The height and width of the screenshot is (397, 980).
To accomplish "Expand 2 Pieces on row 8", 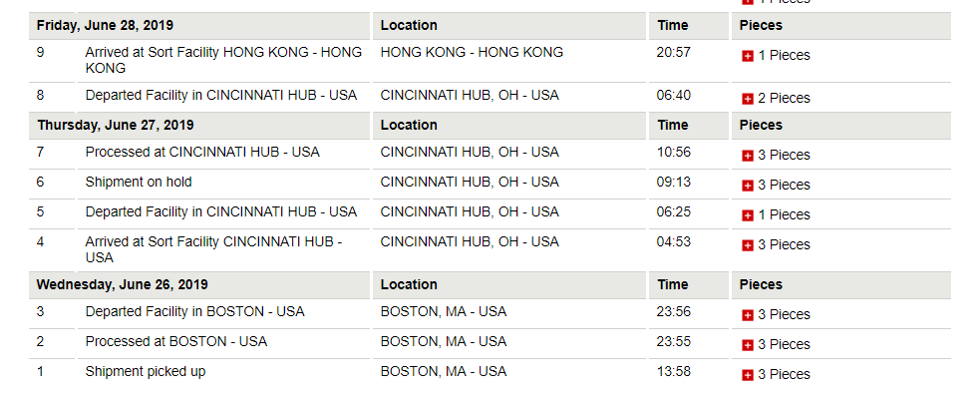I will [x=747, y=99].
